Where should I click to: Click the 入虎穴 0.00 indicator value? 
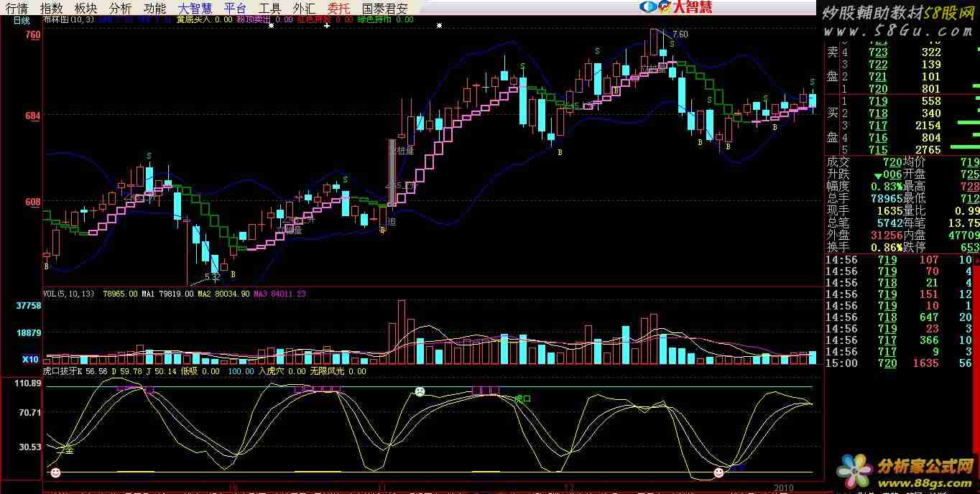click(281, 371)
